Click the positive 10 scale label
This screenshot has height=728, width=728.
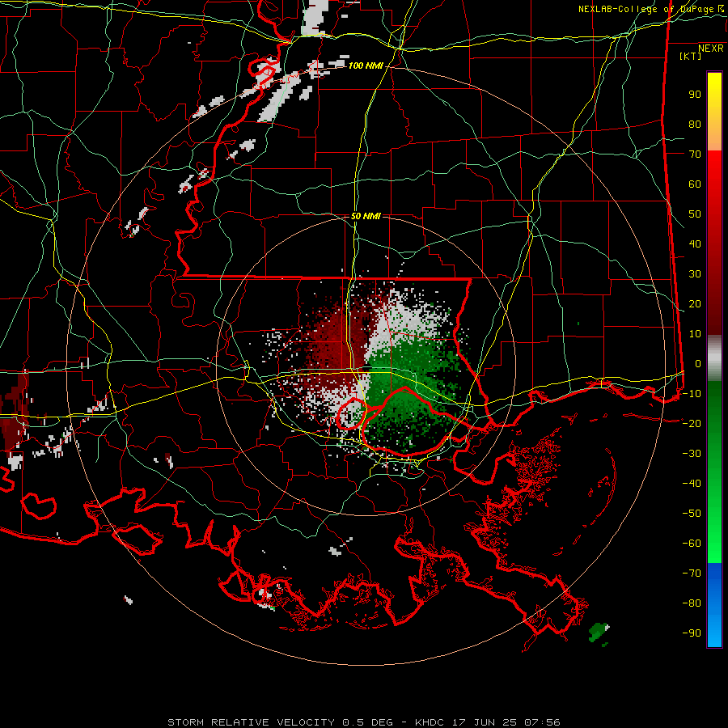(x=695, y=334)
